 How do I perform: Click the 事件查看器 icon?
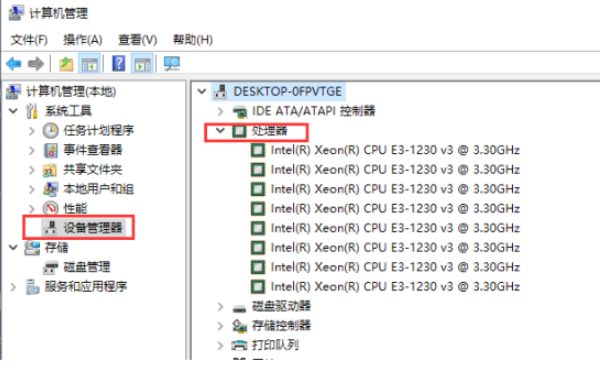[51, 150]
